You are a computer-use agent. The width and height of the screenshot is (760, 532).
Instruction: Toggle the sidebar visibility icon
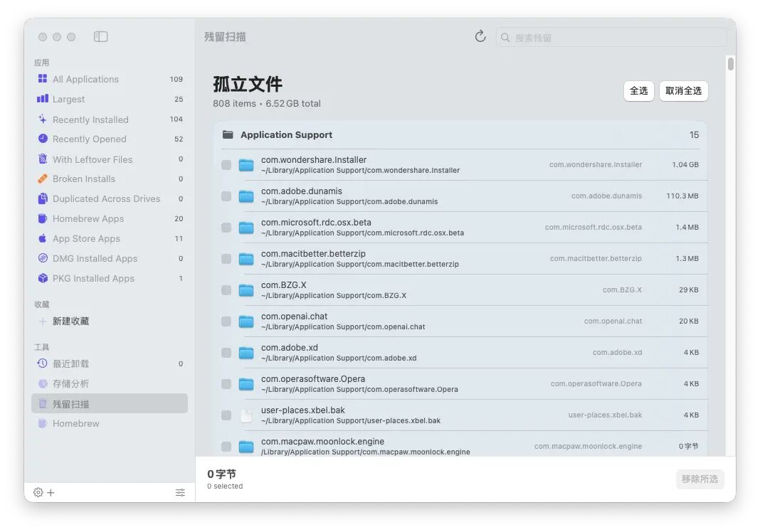tap(101, 37)
